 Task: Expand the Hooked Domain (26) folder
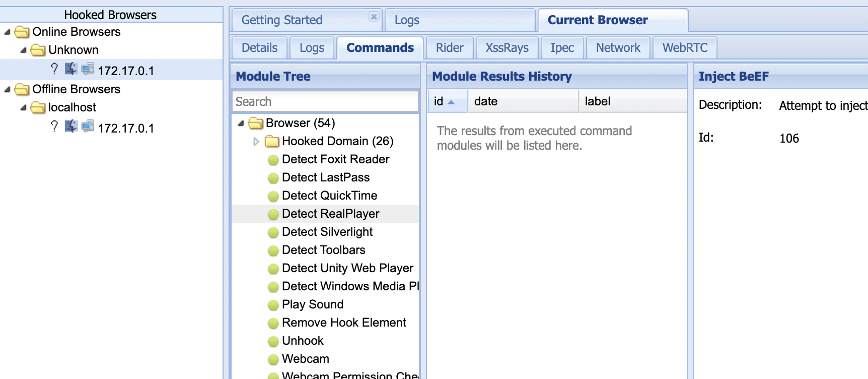[256, 142]
